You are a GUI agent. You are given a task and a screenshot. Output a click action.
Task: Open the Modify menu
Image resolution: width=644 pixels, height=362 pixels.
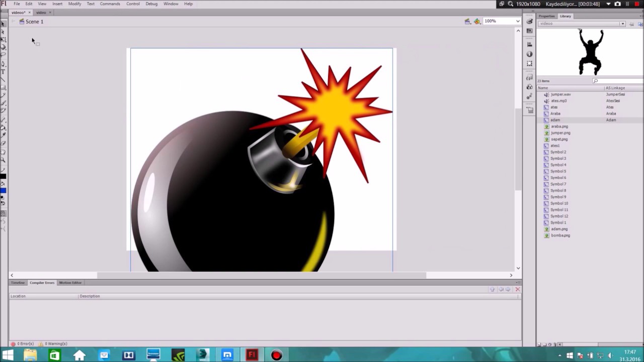click(74, 4)
